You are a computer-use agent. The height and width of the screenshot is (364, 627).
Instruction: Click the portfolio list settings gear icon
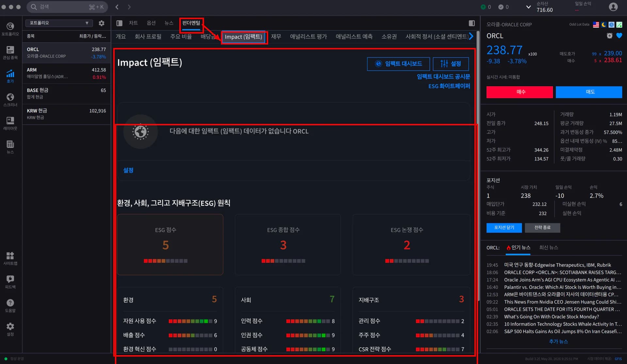click(102, 23)
